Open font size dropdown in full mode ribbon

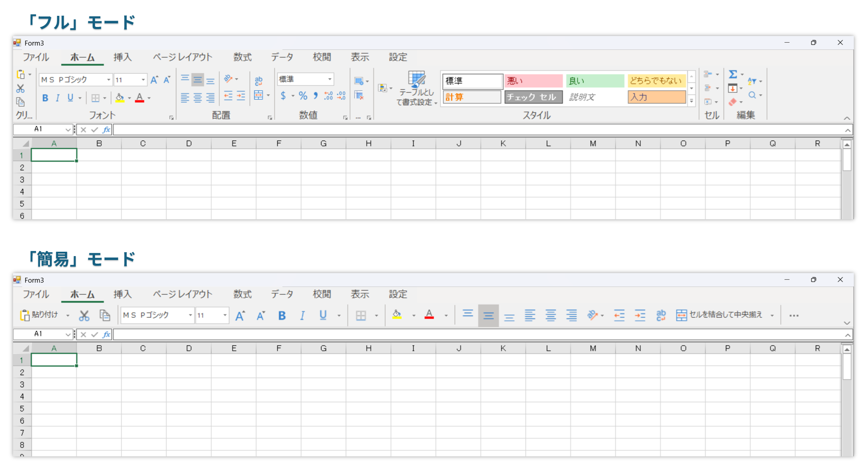pyautogui.click(x=143, y=80)
